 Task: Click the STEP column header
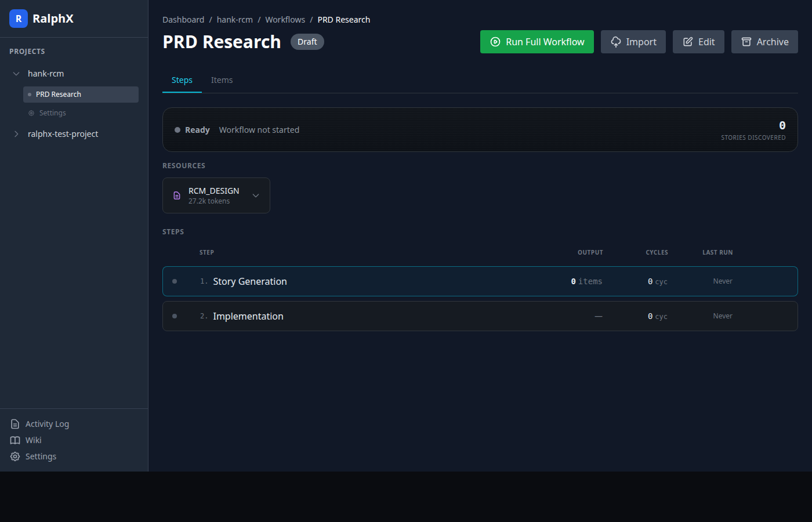pos(206,252)
